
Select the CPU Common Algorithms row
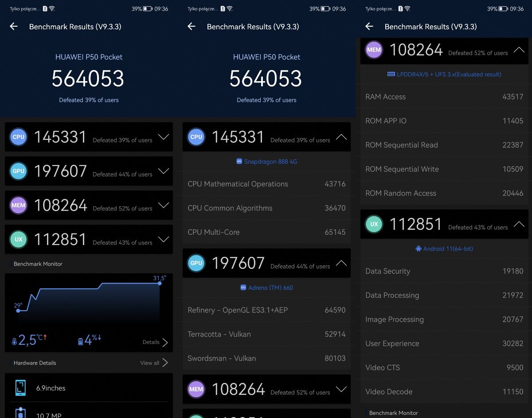266,208
